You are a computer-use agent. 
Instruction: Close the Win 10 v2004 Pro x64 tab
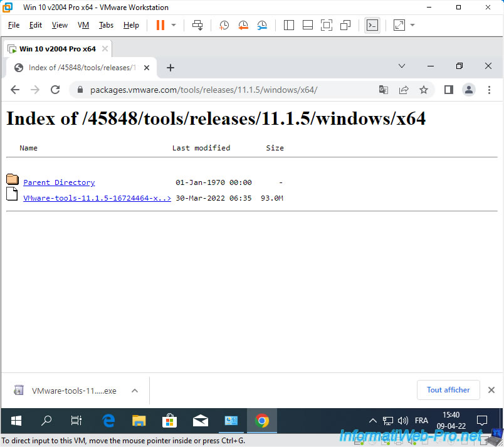pyautogui.click(x=105, y=48)
